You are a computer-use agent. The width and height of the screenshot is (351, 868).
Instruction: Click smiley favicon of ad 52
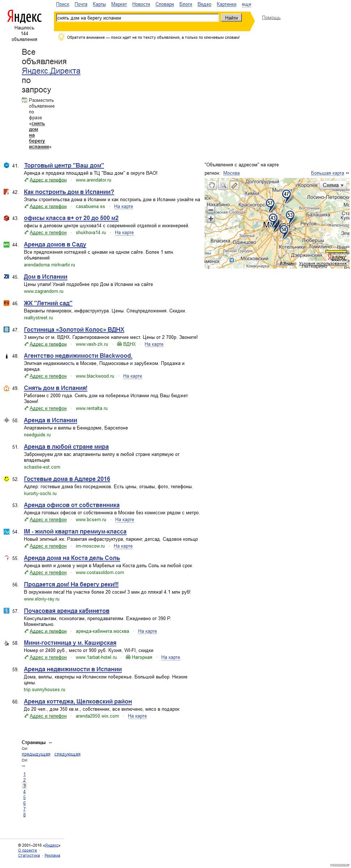coord(6,479)
